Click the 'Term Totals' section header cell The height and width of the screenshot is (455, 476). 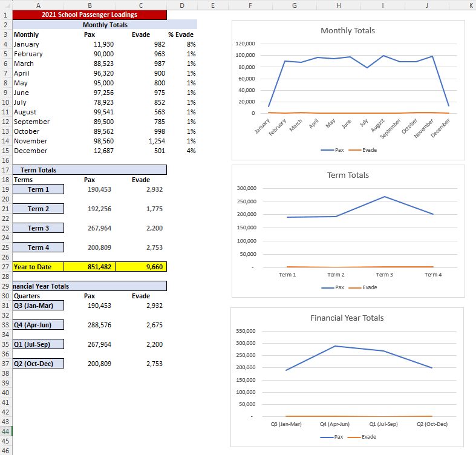(x=90, y=170)
